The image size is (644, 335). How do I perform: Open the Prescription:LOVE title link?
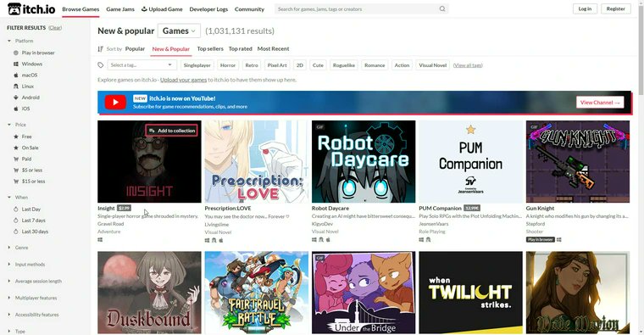tap(228, 209)
